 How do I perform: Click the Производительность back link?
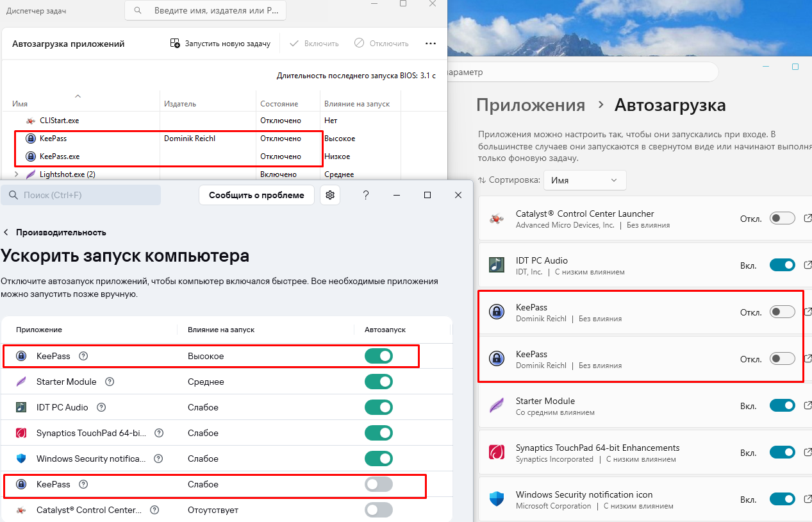click(61, 232)
